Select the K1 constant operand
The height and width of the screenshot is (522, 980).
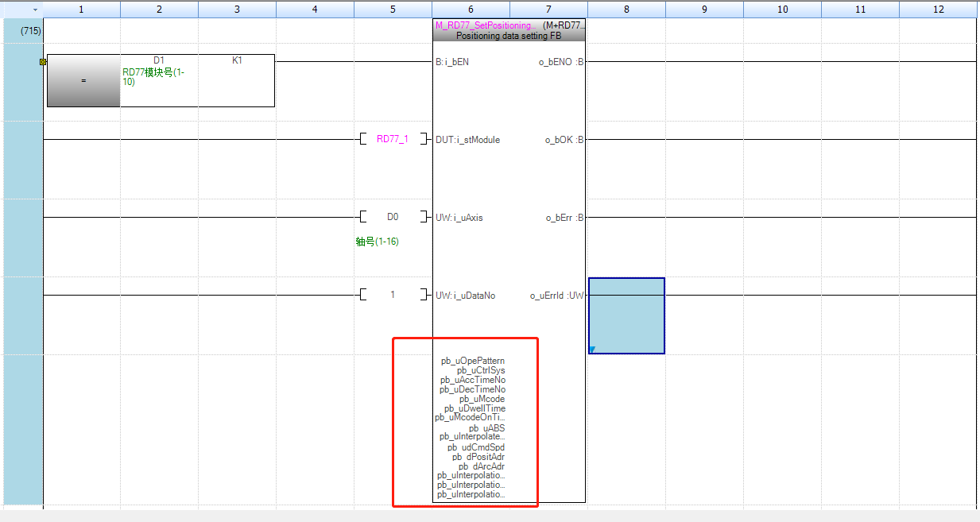[237, 61]
